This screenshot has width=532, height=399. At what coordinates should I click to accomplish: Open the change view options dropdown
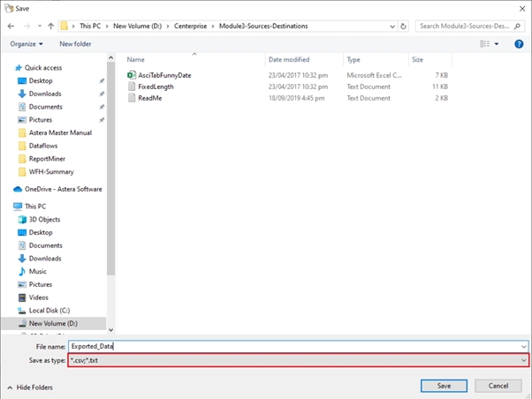pyautogui.click(x=497, y=43)
